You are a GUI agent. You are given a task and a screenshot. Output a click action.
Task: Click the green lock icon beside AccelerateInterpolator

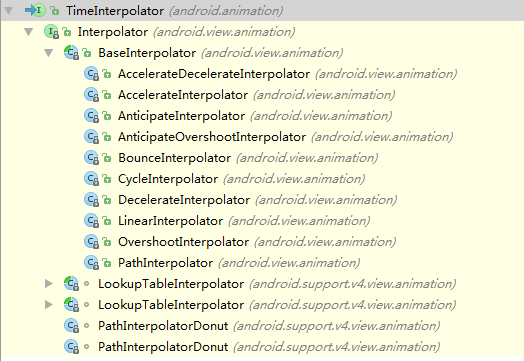[107, 95]
